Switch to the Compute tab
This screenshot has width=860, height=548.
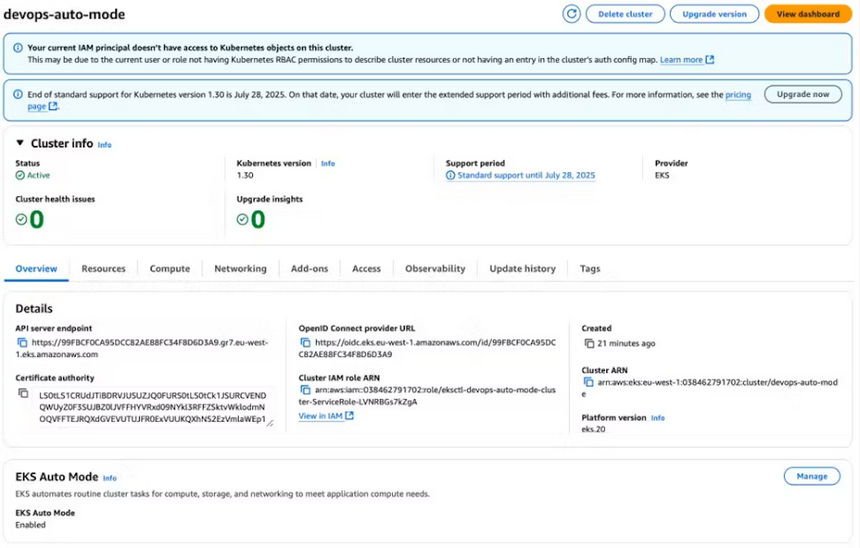tap(169, 268)
